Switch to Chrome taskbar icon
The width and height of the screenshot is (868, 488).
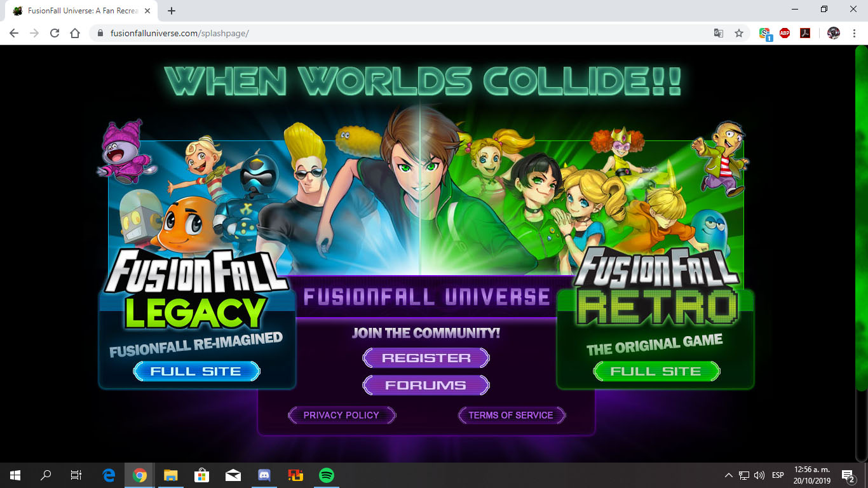140,475
